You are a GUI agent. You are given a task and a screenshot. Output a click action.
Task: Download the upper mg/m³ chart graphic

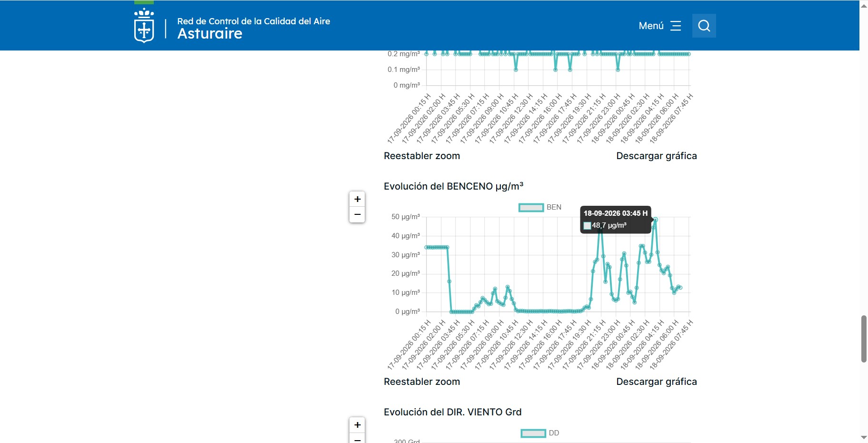point(657,156)
